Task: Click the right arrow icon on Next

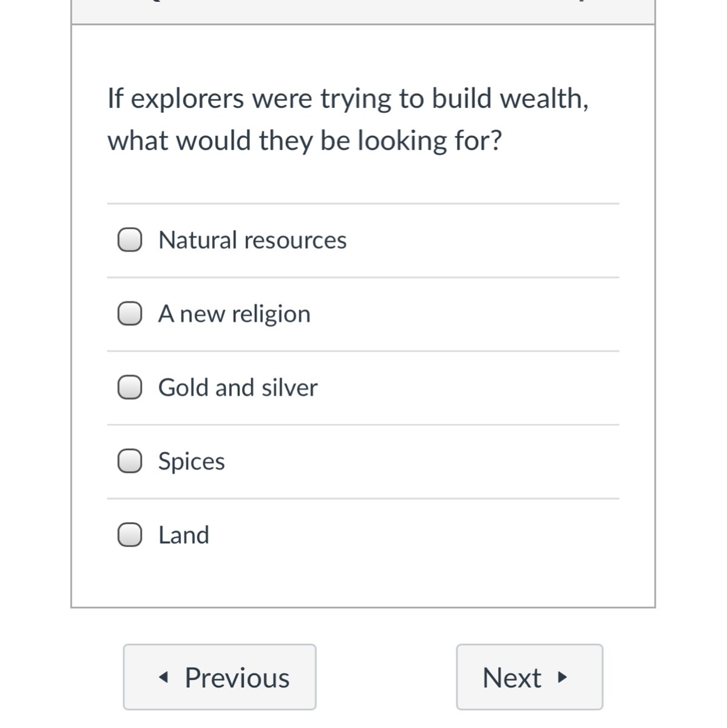Action: [x=563, y=677]
